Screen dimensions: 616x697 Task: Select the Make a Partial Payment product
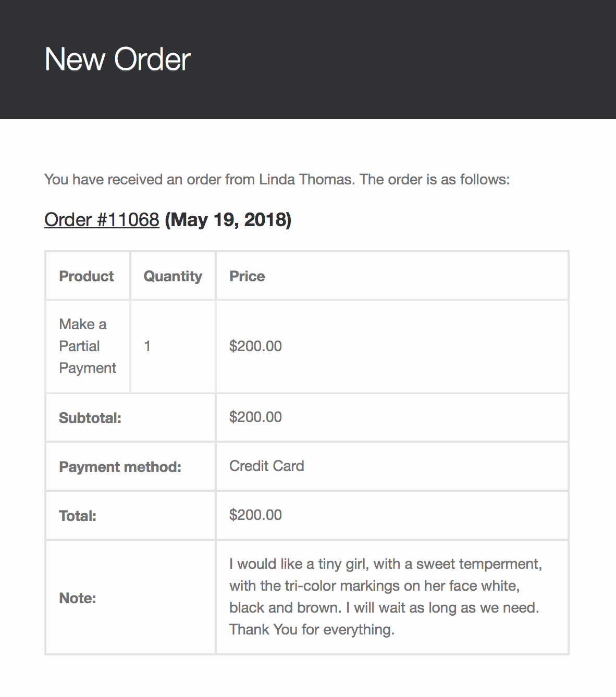click(88, 346)
